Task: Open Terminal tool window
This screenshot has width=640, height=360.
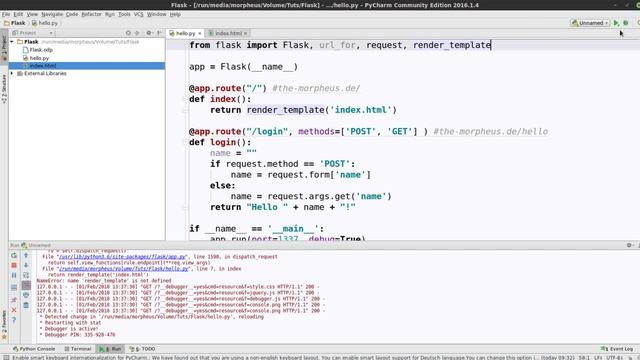Action: click(78, 349)
